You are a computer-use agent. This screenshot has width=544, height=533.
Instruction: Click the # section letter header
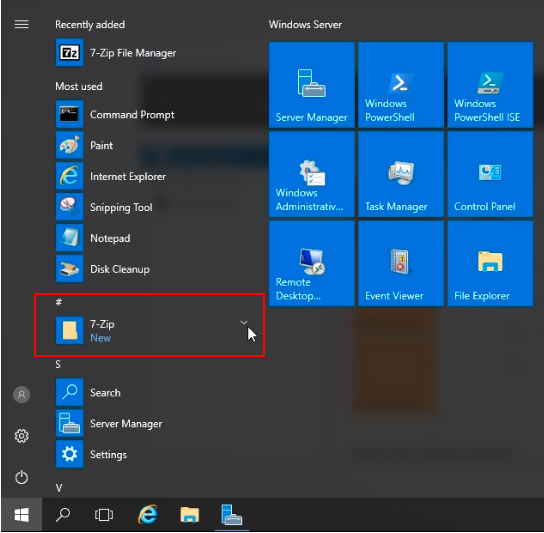pos(59,302)
